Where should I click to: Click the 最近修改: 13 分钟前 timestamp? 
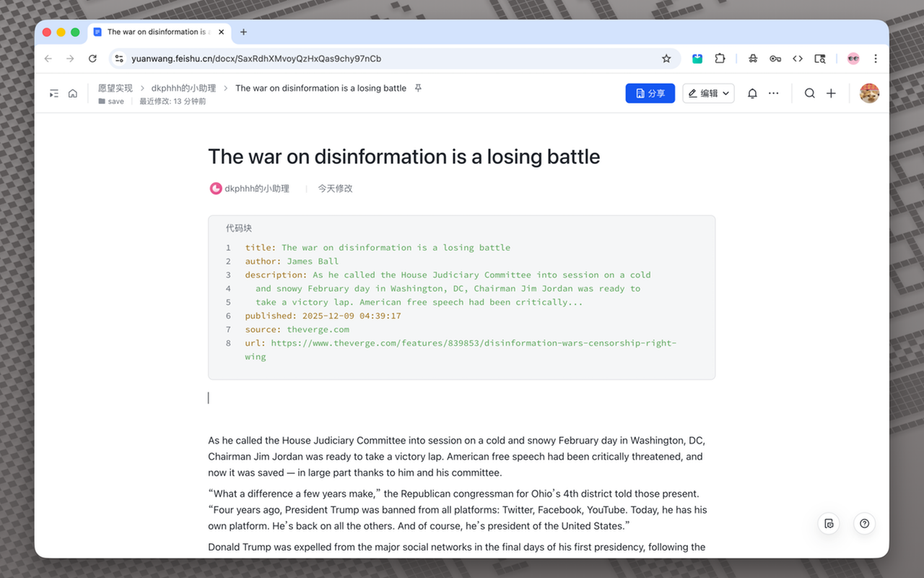point(173,102)
